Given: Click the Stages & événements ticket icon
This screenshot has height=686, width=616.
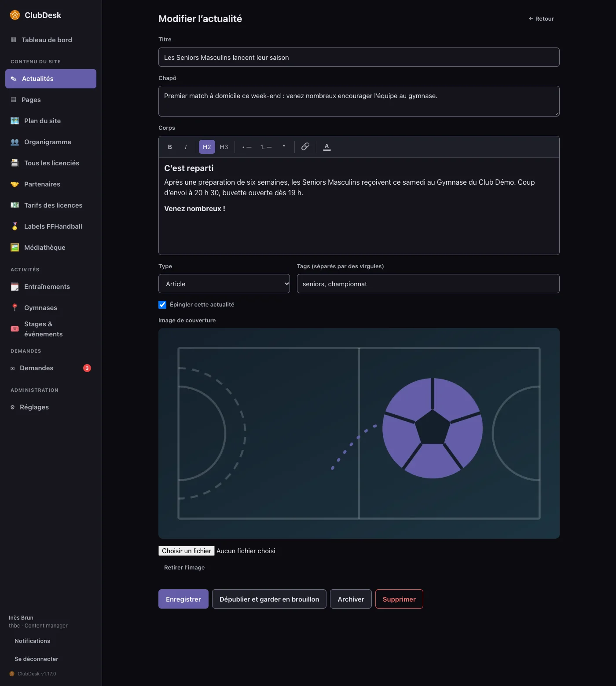Looking at the screenshot, I should (15, 329).
